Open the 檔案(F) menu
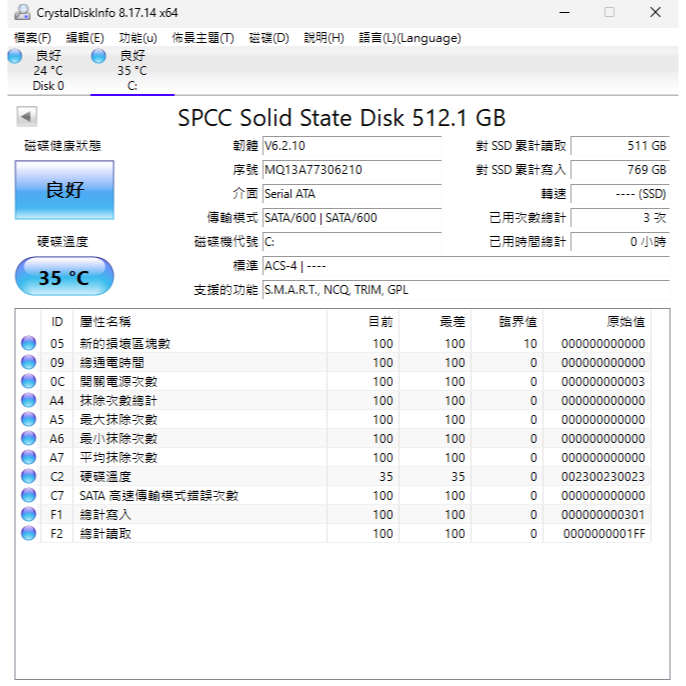The image size is (686, 686). pos(32,38)
